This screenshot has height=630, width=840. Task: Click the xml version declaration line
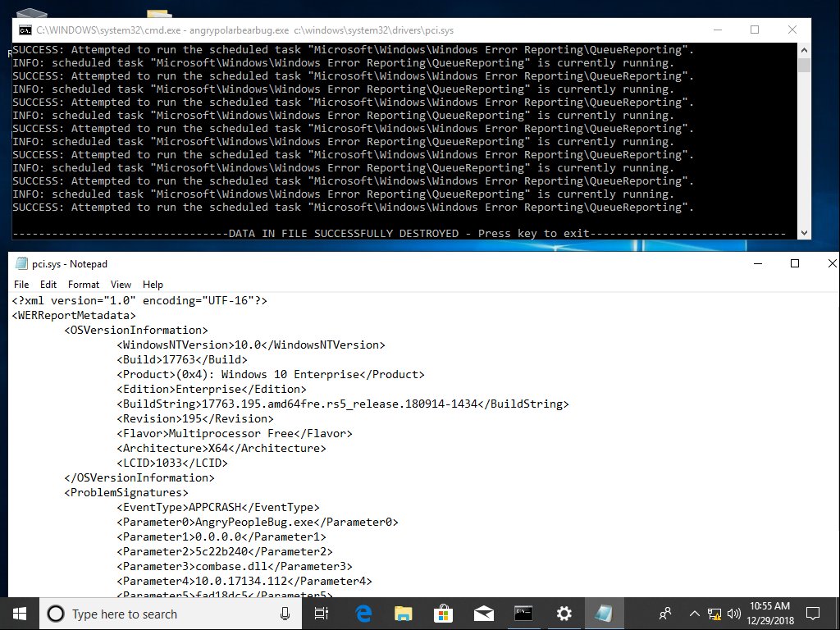(139, 300)
